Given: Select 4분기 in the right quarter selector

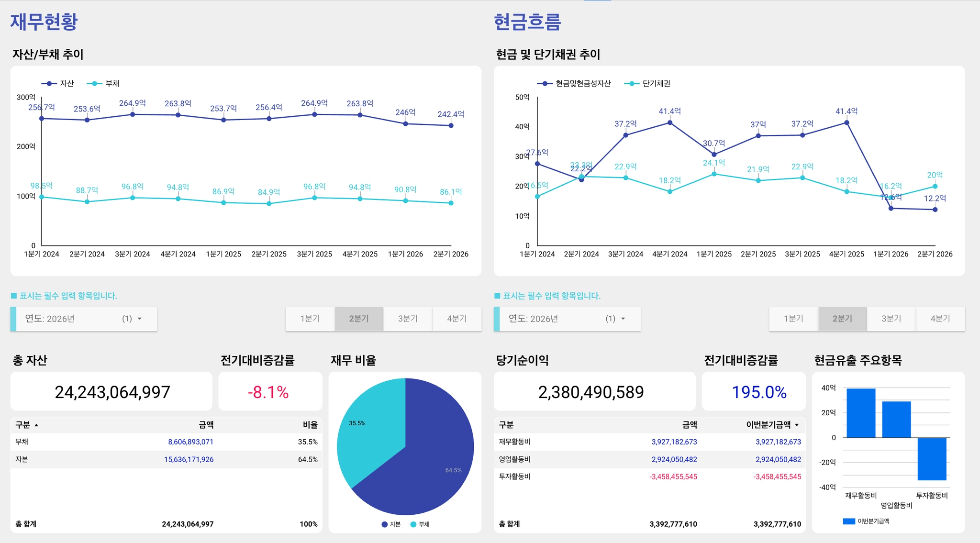Looking at the screenshot, I should click(x=940, y=319).
